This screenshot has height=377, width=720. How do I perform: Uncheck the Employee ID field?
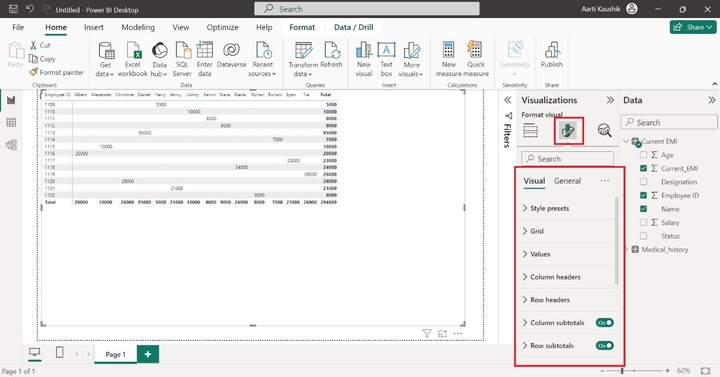[643, 195]
